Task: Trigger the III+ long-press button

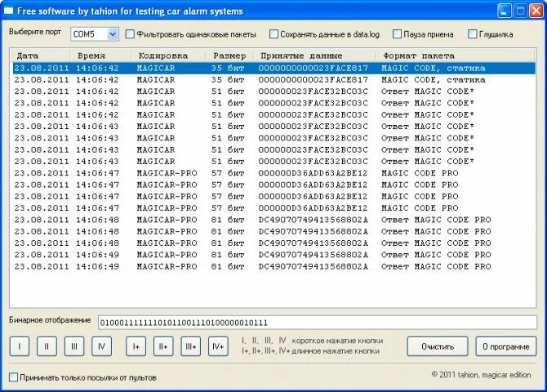Action: click(191, 346)
